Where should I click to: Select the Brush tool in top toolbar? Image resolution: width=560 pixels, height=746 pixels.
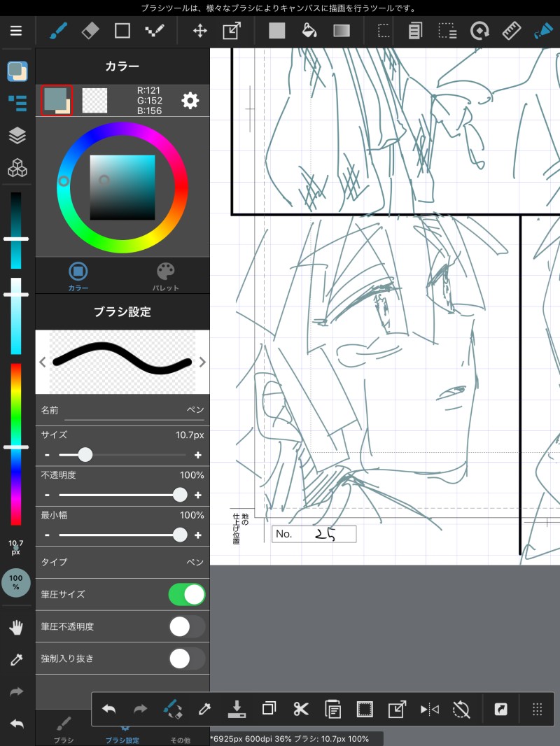[x=59, y=31]
